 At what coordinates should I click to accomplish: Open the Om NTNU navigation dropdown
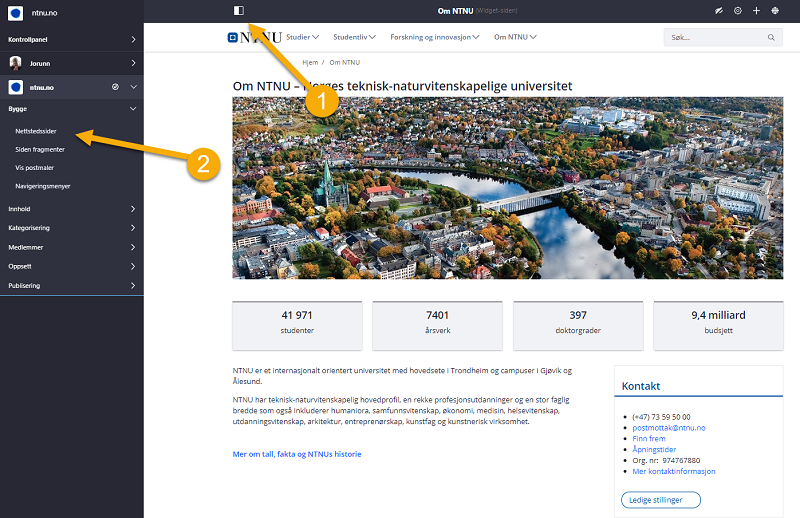[515, 37]
